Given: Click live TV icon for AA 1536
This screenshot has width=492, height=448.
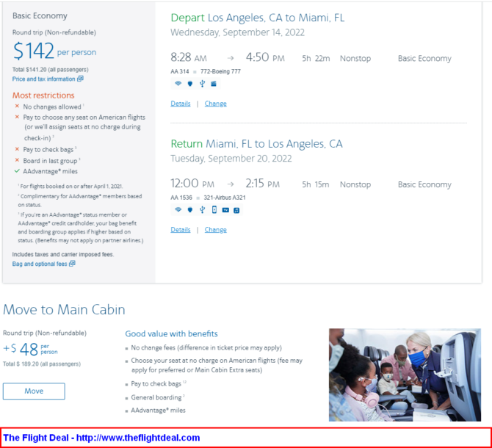Looking at the screenshot, I should [x=225, y=210].
